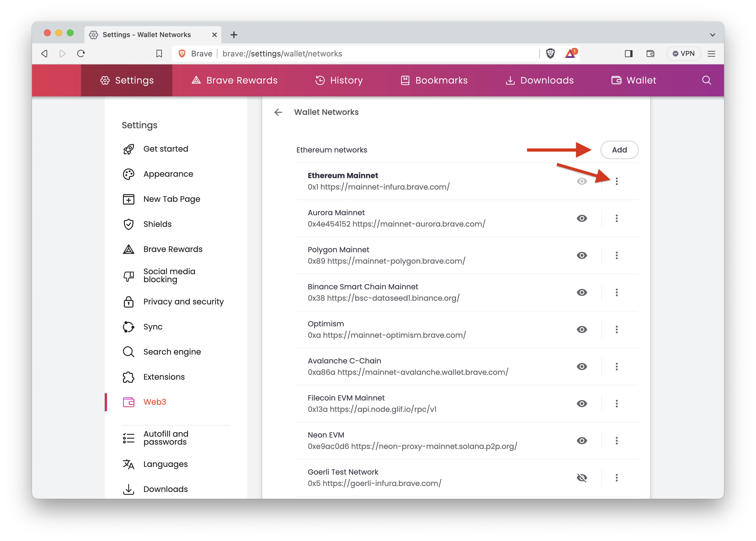Bookmark this page with the bookmark icon
The width and height of the screenshot is (756, 541).
[159, 54]
